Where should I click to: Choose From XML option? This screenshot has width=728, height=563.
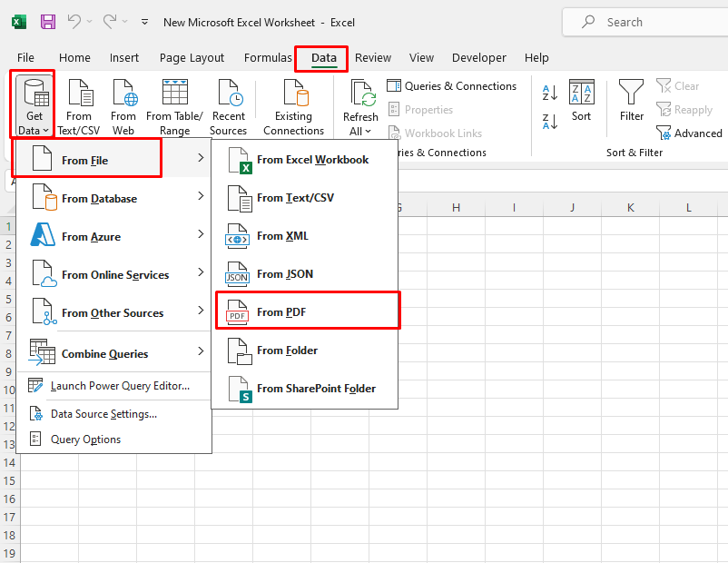(x=305, y=236)
